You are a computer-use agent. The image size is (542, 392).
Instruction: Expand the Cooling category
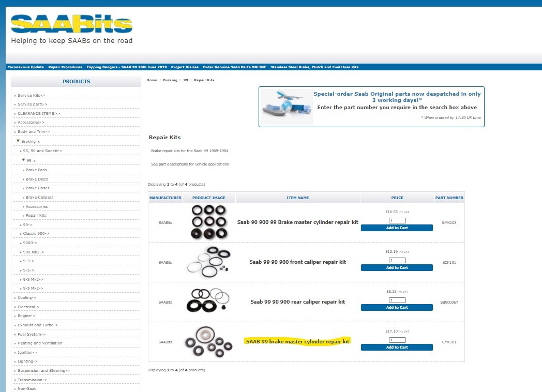27,298
